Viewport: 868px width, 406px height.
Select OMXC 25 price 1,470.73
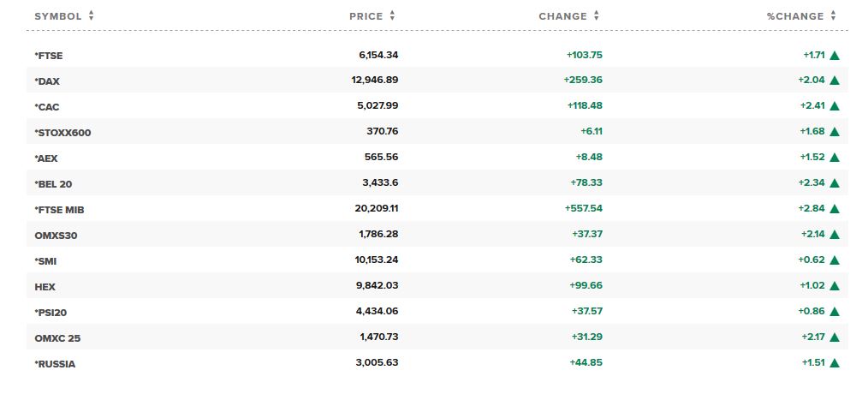click(x=378, y=337)
